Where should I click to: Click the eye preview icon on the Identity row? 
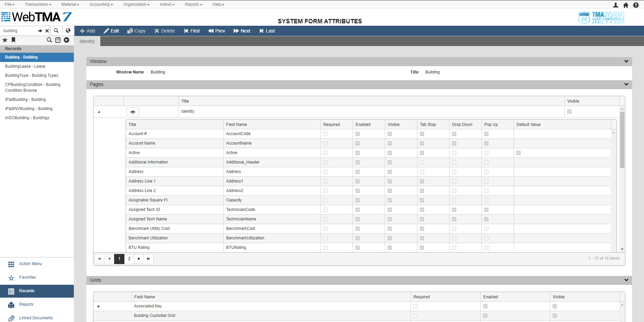[132, 111]
